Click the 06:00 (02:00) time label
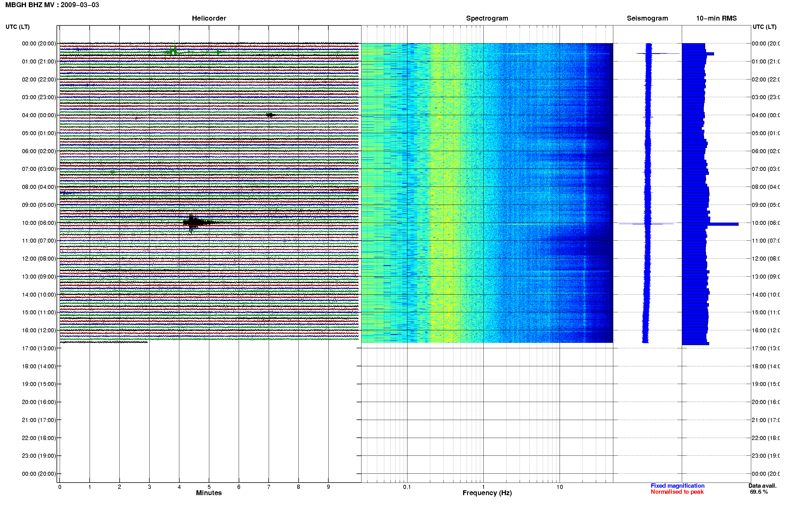This screenshot has width=812, height=508. click(39, 151)
